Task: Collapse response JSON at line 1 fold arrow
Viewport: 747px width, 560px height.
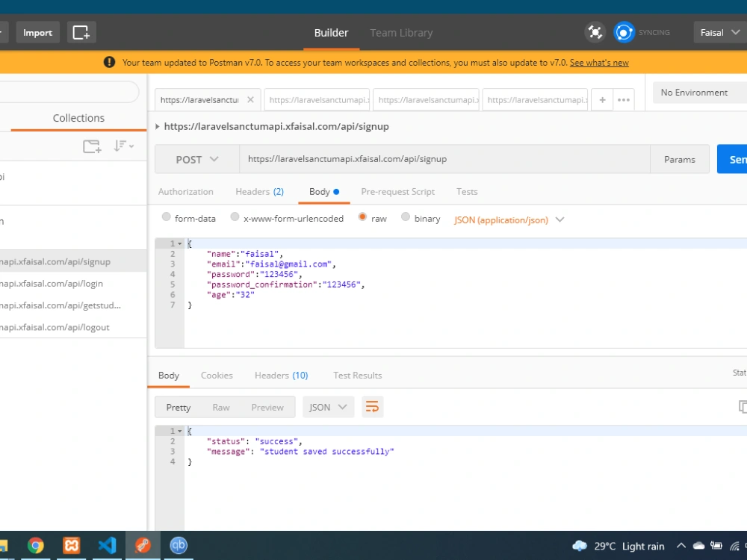Action: [179, 431]
